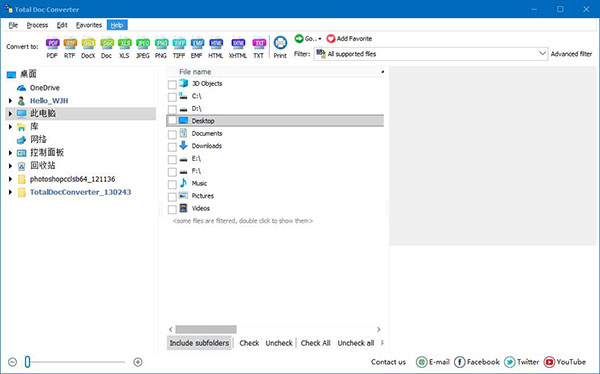Visit the Facebook page icon
Viewport: 600px width, 374px height.
[x=460, y=362]
